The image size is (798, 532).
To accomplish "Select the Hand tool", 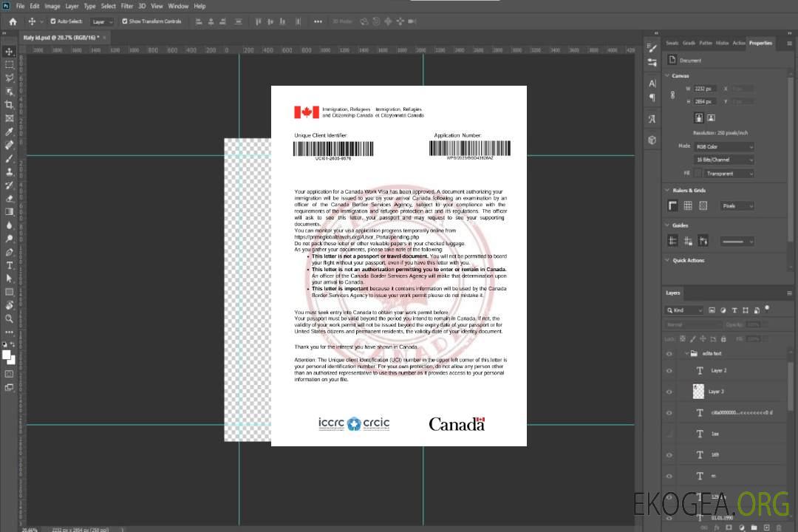I will point(9,305).
